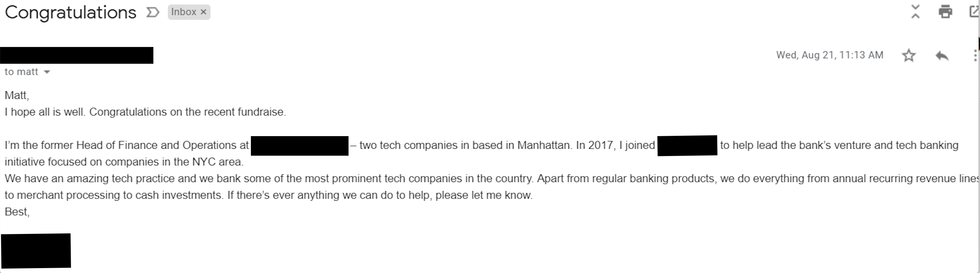Image resolution: width=980 pixels, height=273 pixels.
Task: Open the three-dot more options menu
Action: click(x=975, y=55)
